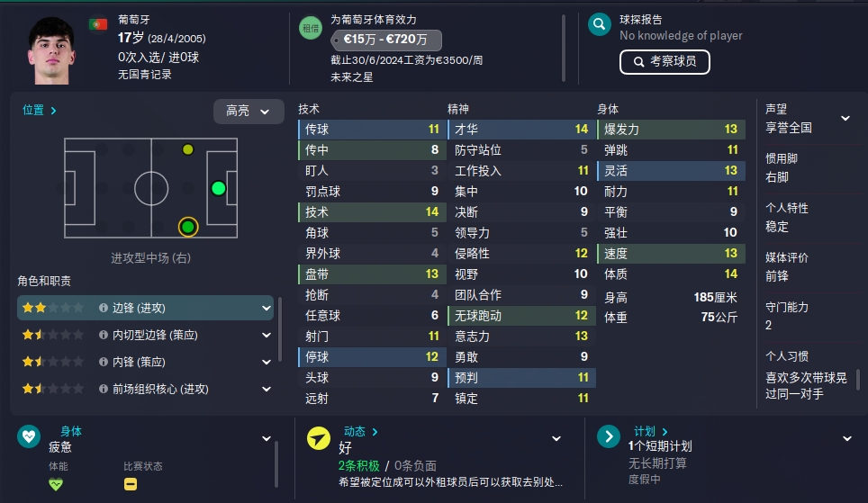The height and width of the screenshot is (503, 868).
Task: Click the info icon beside 内锋 (策应)
Action: [x=103, y=362]
